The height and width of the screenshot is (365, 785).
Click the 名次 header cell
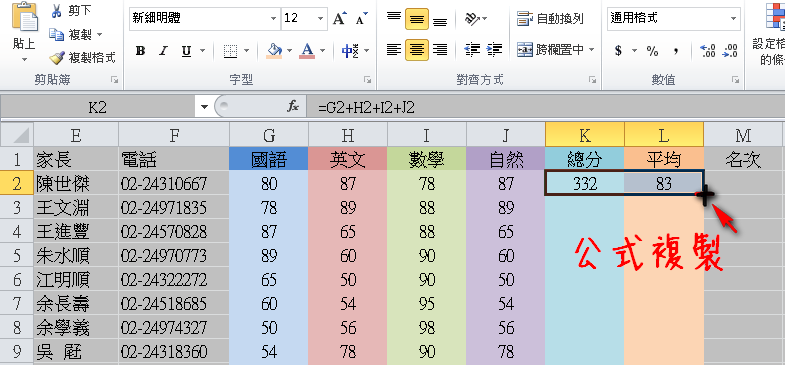(743, 159)
